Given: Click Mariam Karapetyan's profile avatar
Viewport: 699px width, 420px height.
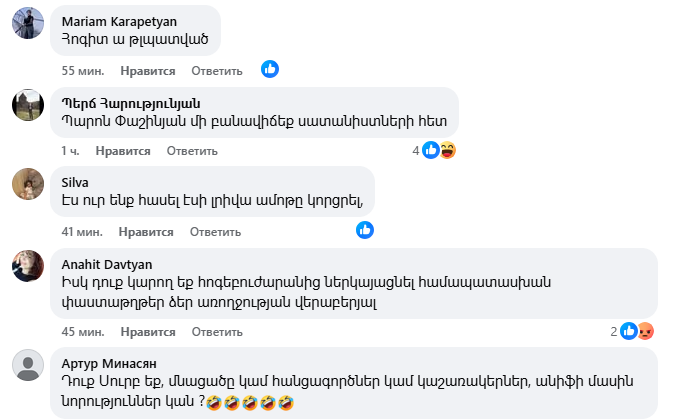Looking at the screenshot, I should point(27,22).
